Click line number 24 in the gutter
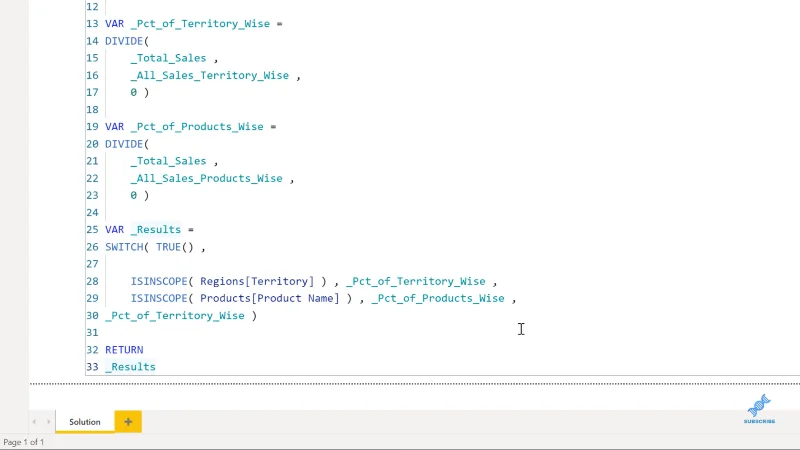The height and width of the screenshot is (450, 800). (x=92, y=213)
